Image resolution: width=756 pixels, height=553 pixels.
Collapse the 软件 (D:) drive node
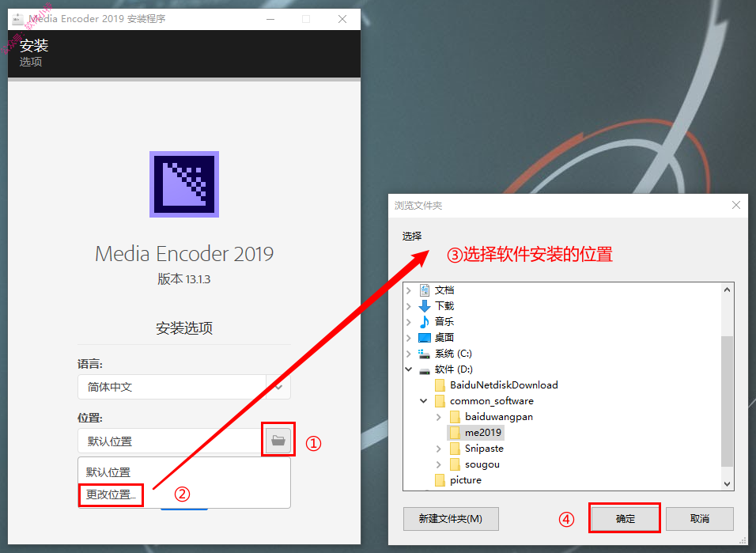(408, 369)
